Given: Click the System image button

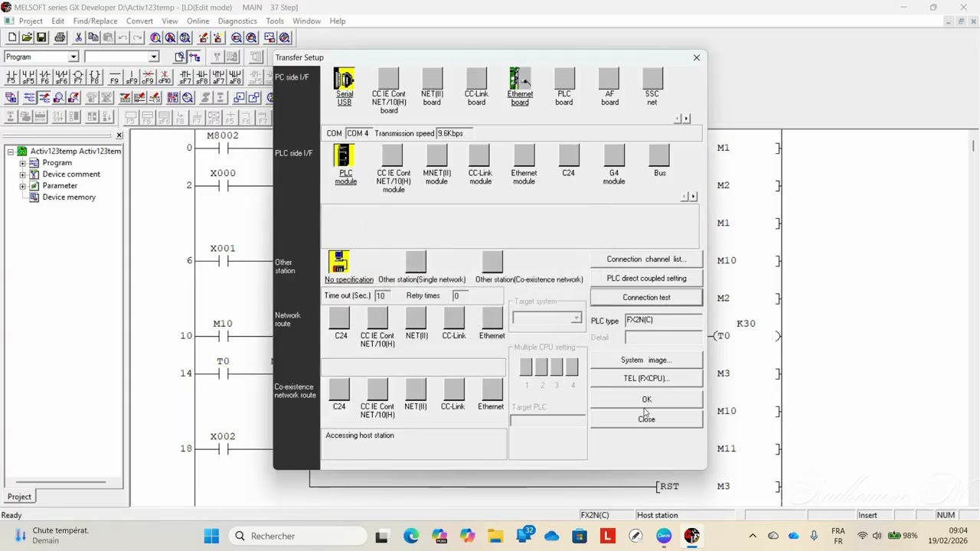Looking at the screenshot, I should pos(646,360).
